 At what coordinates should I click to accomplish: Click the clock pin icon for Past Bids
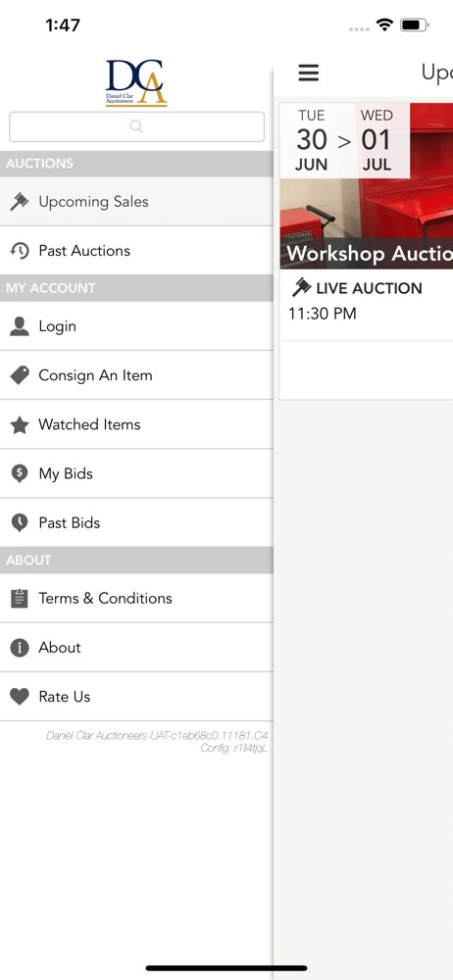(20, 523)
